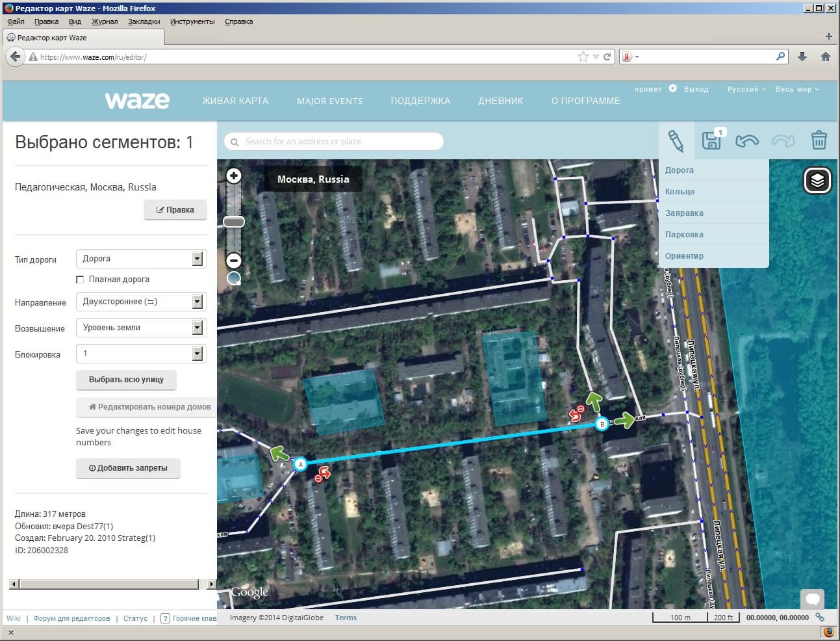The height and width of the screenshot is (641, 840).
Task: Click the Добавить запреты button
Action: 128,468
